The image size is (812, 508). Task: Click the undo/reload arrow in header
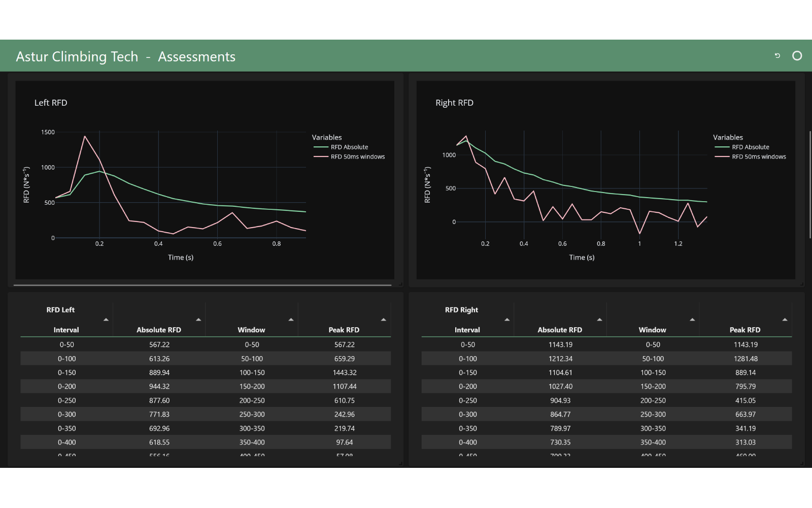[x=777, y=56]
